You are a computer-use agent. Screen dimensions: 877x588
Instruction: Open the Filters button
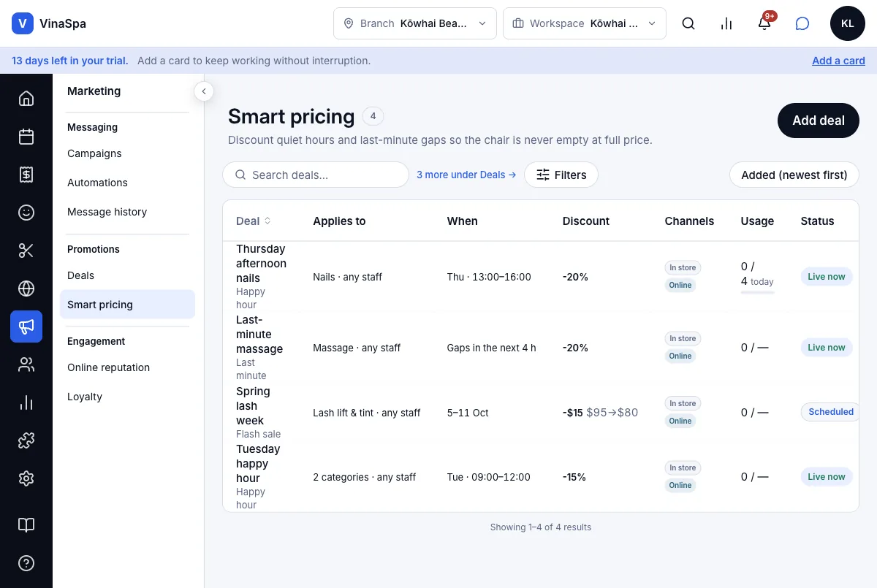tap(561, 175)
